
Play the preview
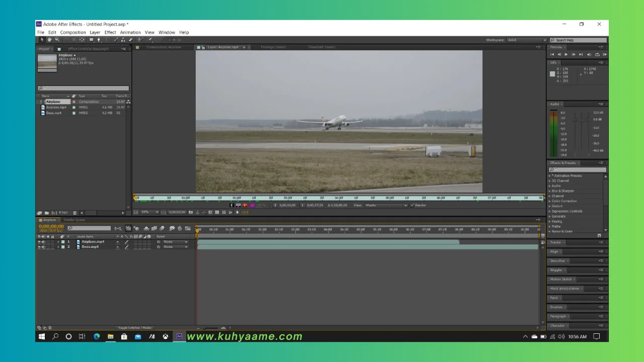[566, 54]
